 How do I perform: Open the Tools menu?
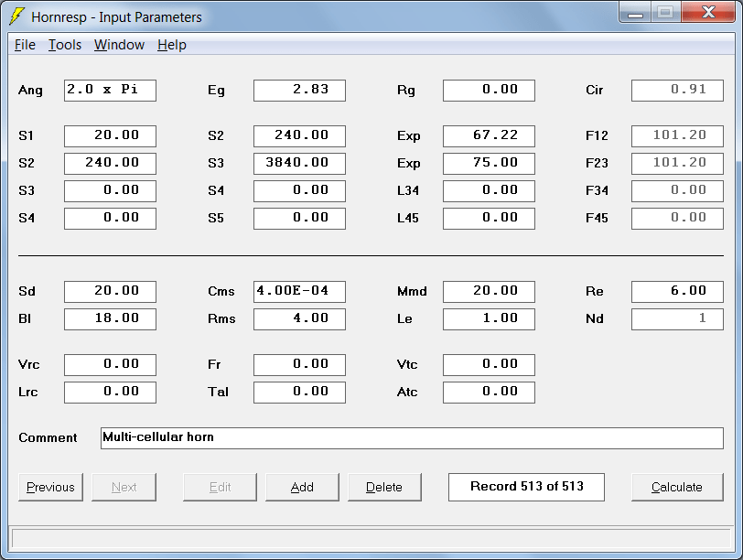click(65, 45)
